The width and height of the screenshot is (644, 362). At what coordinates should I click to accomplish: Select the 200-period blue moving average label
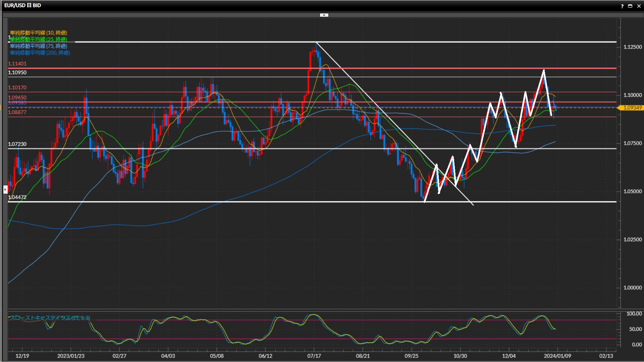click(40, 53)
